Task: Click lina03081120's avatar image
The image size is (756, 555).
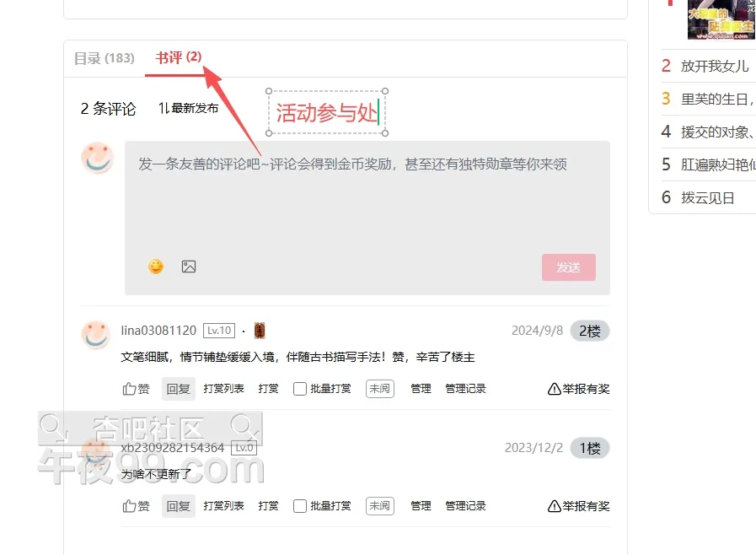Action: coord(96,335)
